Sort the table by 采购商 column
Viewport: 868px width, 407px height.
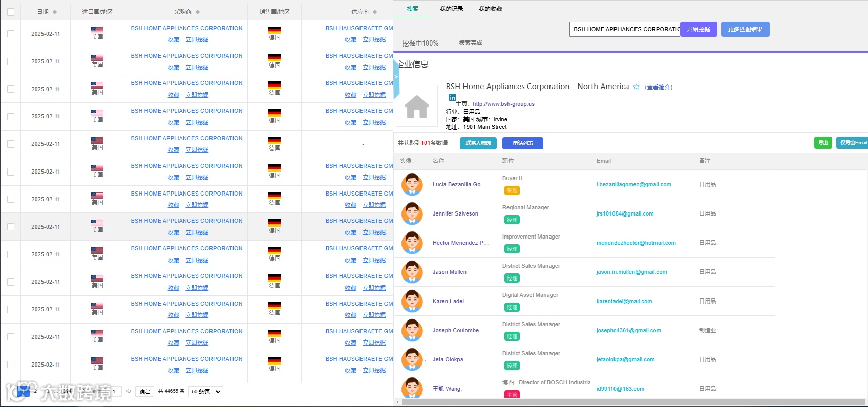click(x=198, y=12)
